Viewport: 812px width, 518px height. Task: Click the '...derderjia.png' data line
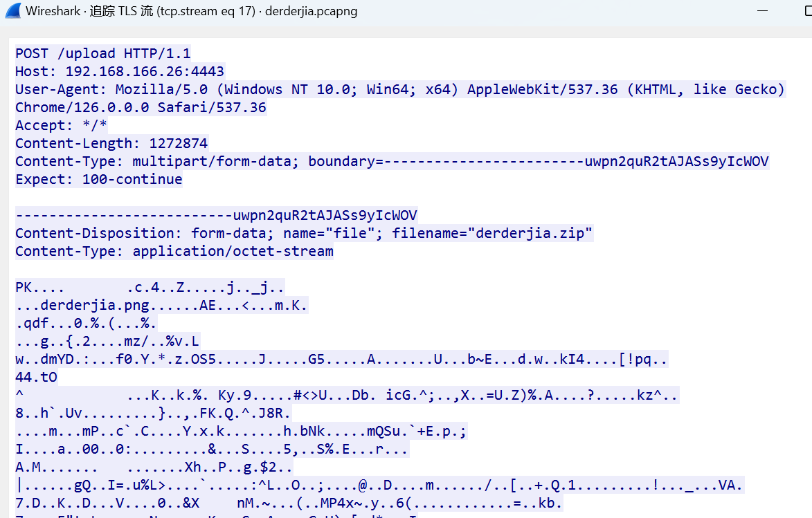point(161,305)
